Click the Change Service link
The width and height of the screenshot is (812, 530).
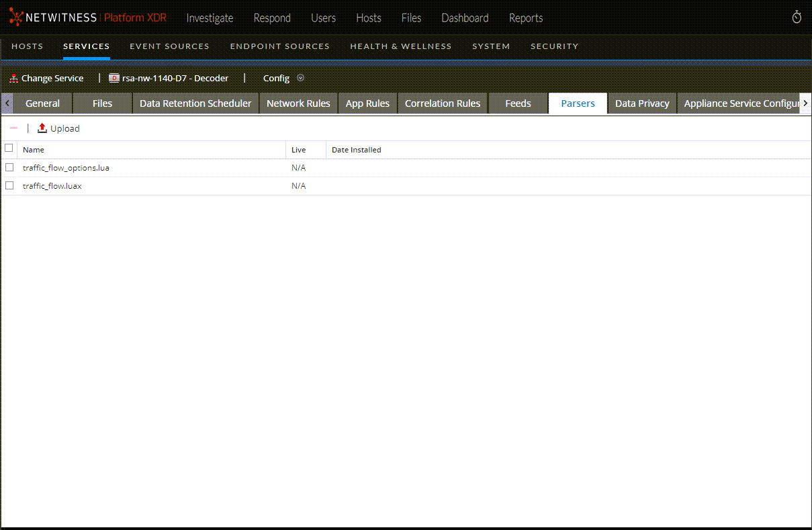coord(52,79)
